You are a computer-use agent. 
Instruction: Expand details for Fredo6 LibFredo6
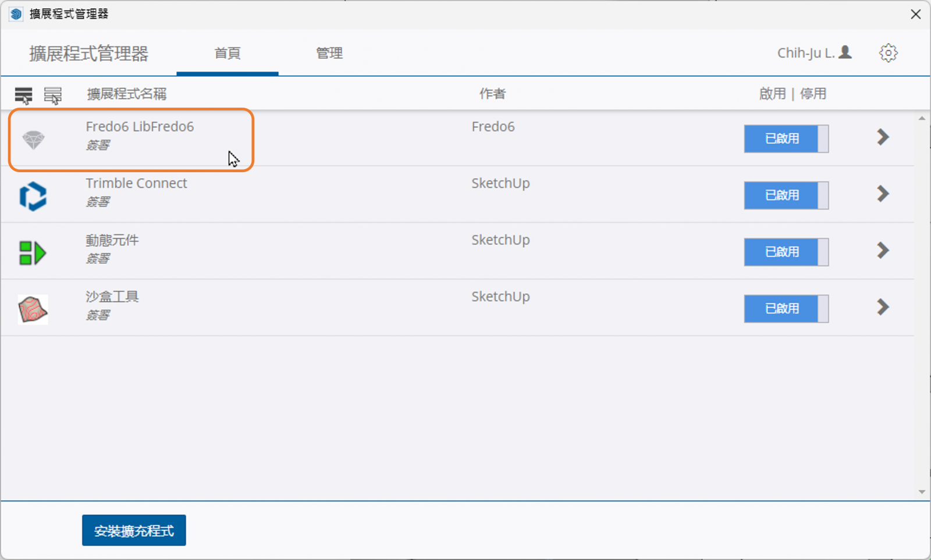coord(883,137)
